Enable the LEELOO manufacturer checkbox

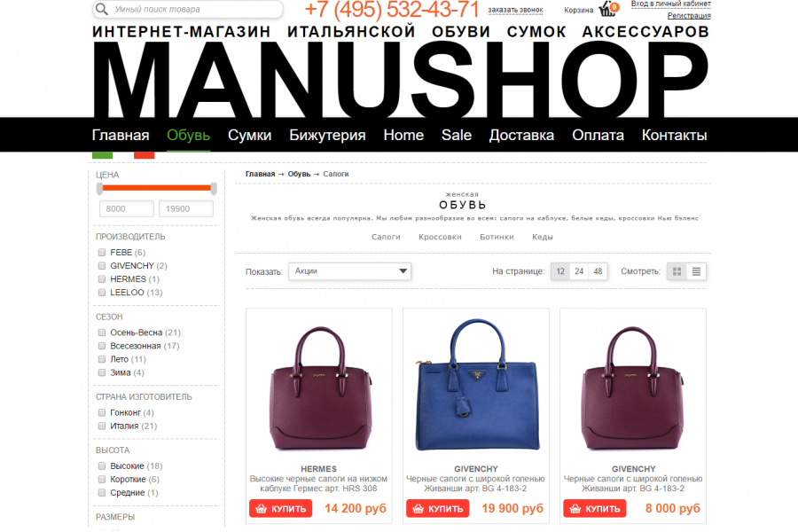[x=102, y=293]
